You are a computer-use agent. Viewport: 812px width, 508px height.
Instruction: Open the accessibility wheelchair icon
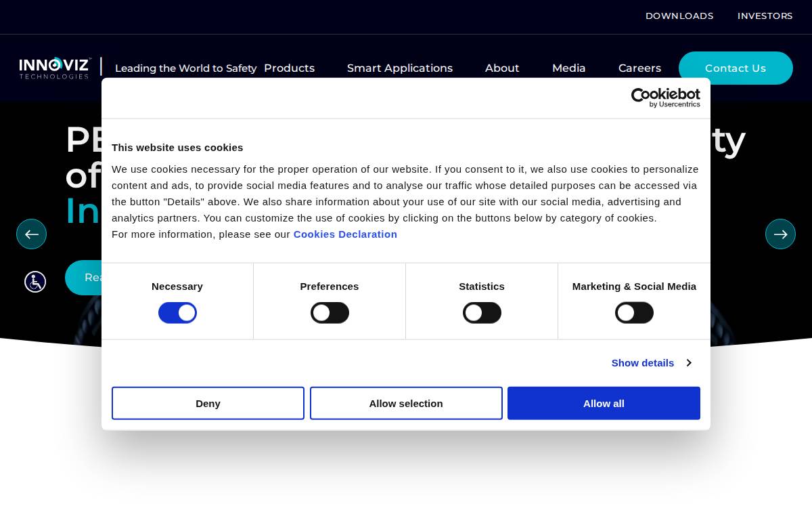[x=35, y=282]
